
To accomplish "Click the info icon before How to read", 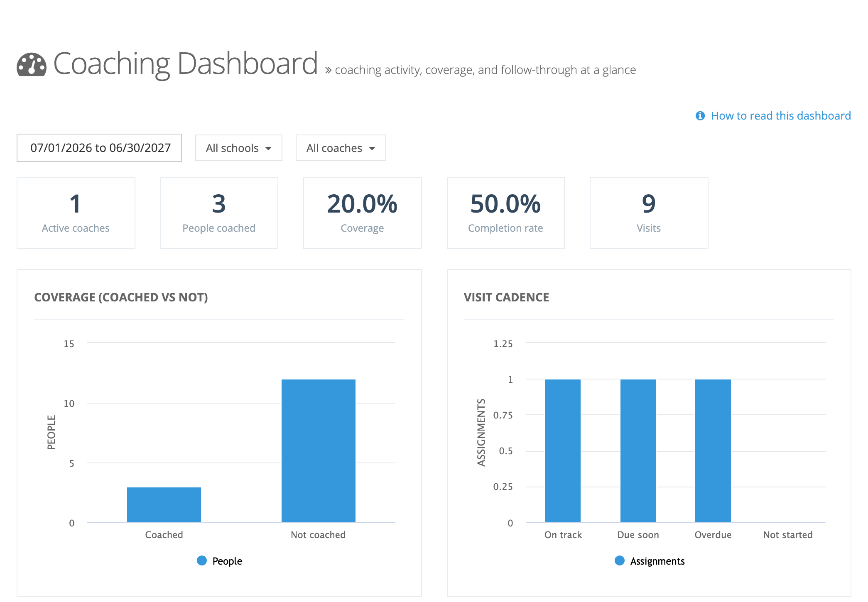I will (x=700, y=116).
